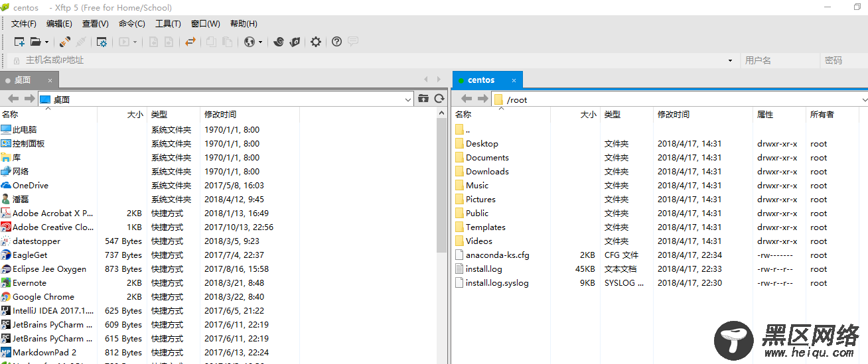Viewport: 868px width, 364px height.
Task: Select the anaconda-ks.cfg file
Action: 492,255
